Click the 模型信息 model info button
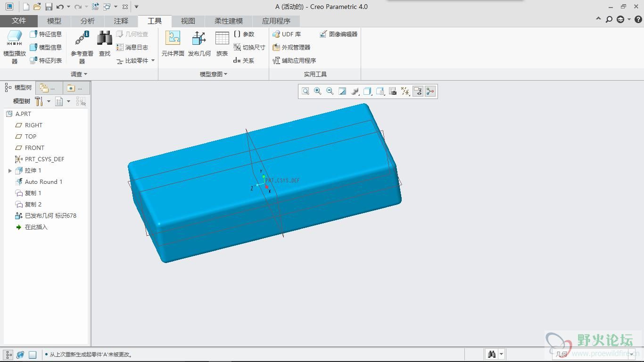Image resolution: width=644 pixels, height=362 pixels. pyautogui.click(x=46, y=48)
